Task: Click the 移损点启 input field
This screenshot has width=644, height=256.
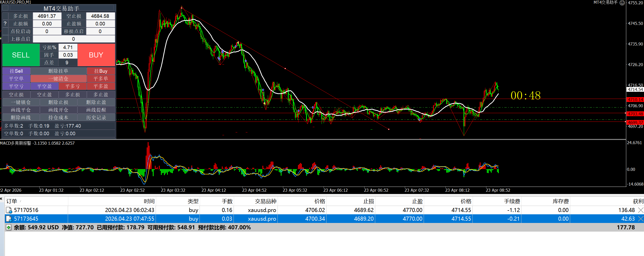Action: tap(100, 31)
